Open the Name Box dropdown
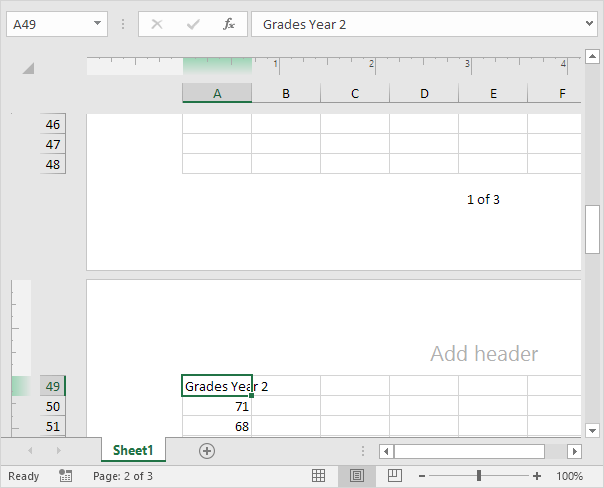Screen dimensions: 604x488 (x=97, y=24)
